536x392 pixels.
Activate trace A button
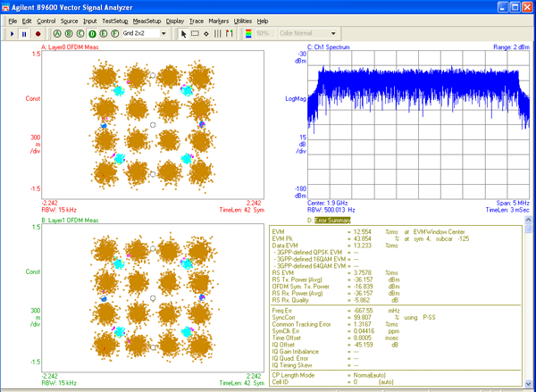point(57,33)
